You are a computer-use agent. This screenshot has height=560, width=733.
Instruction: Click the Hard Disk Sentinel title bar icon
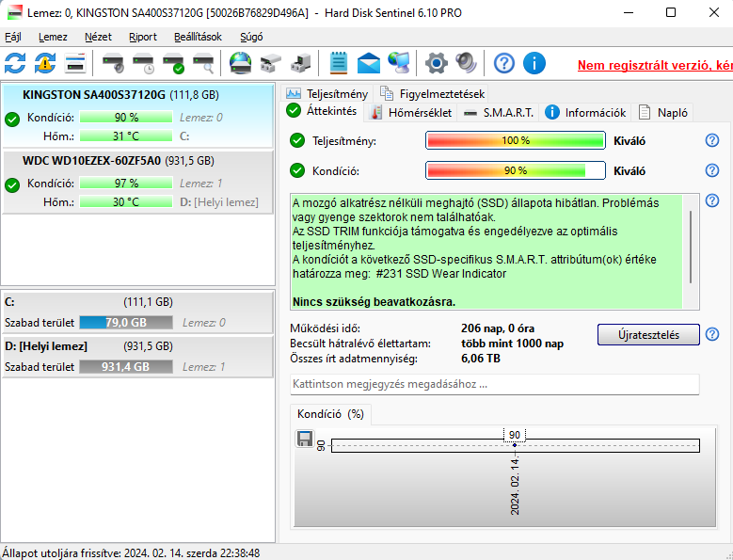(14, 12)
